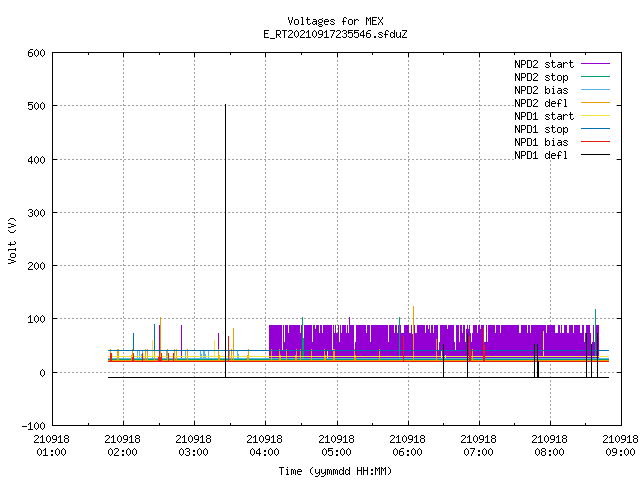The width and height of the screenshot is (640, 480).
Task: Click the 'NPD1 bias' legend label
Action: (541, 142)
